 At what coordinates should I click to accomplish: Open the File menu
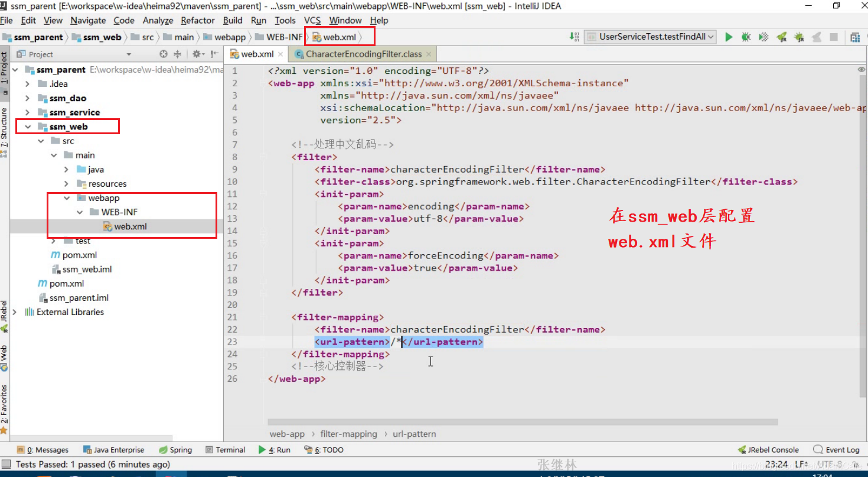coord(6,20)
